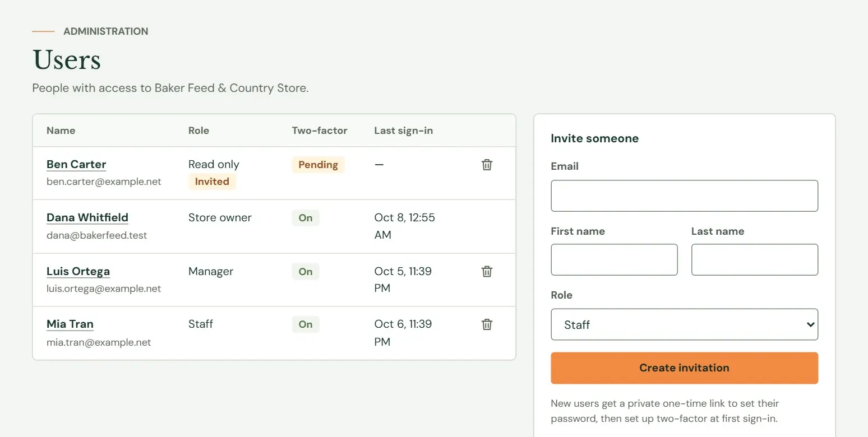Click the Oct 6, 11:39 PM sign-in time

pos(403,333)
